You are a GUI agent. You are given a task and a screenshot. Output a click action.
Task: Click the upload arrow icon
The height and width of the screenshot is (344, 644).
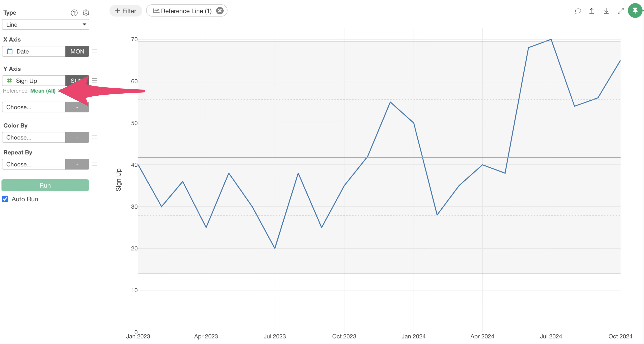pos(592,11)
